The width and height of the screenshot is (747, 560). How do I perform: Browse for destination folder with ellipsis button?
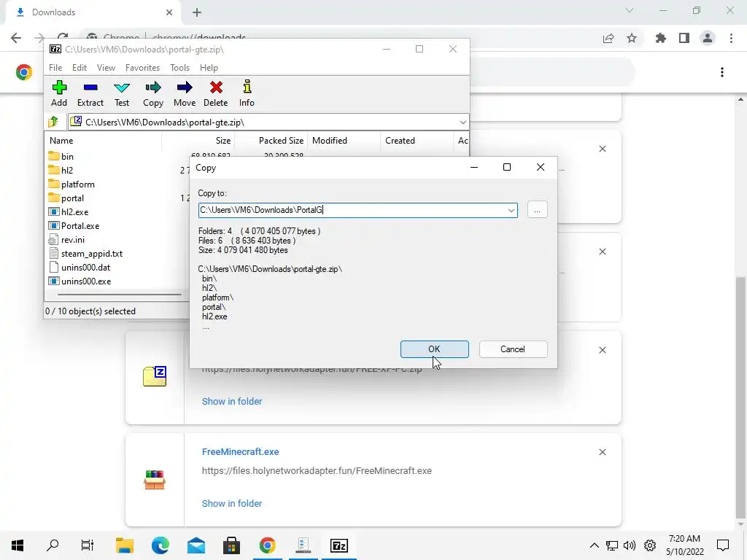pyautogui.click(x=538, y=210)
